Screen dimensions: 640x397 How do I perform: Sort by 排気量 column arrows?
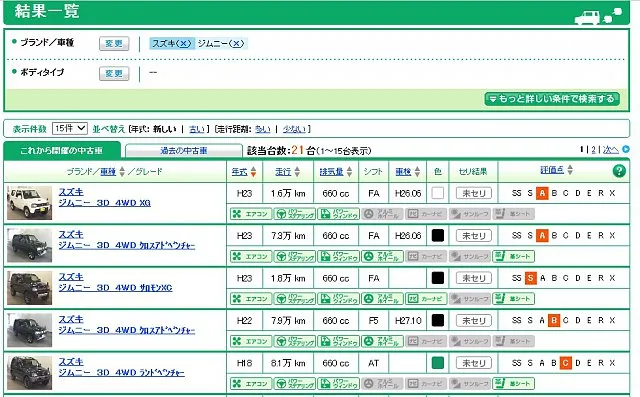(349, 172)
